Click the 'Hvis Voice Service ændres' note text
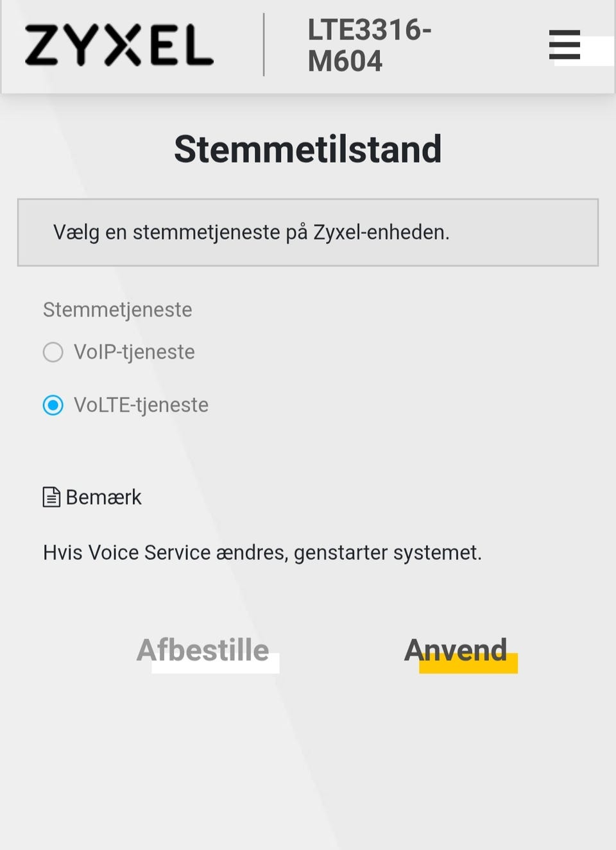Image resolution: width=616 pixels, height=850 pixels. point(262,552)
